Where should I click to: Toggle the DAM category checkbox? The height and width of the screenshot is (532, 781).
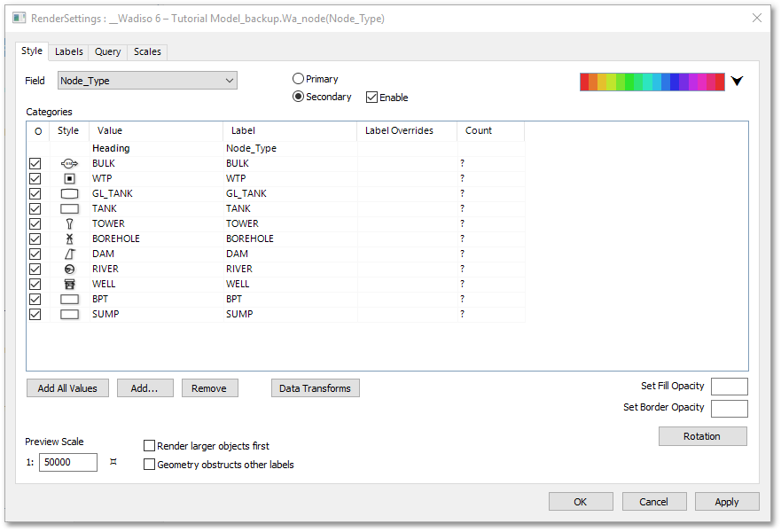click(x=35, y=254)
